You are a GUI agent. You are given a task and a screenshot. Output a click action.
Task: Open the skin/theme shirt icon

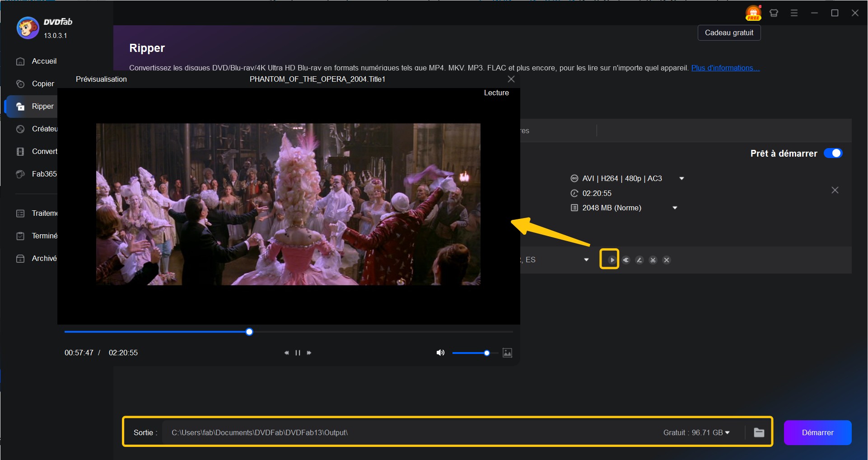(774, 13)
